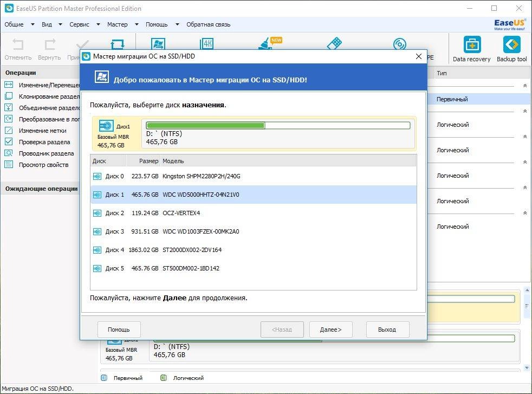
Task: Select Клонирование раздела operation in sidebar
Action: tap(42, 96)
